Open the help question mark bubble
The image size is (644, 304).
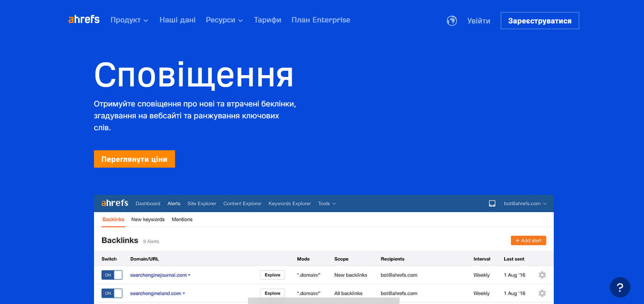620,287
